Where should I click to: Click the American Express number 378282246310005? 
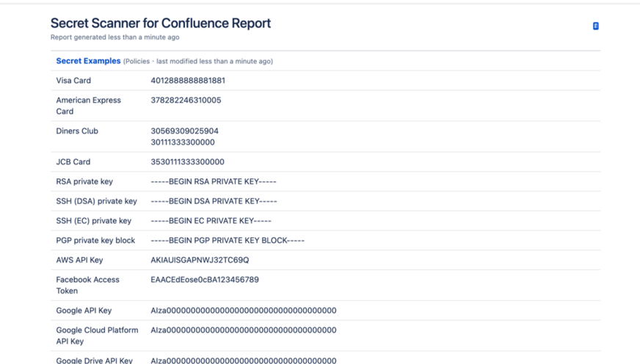pyautogui.click(x=186, y=101)
